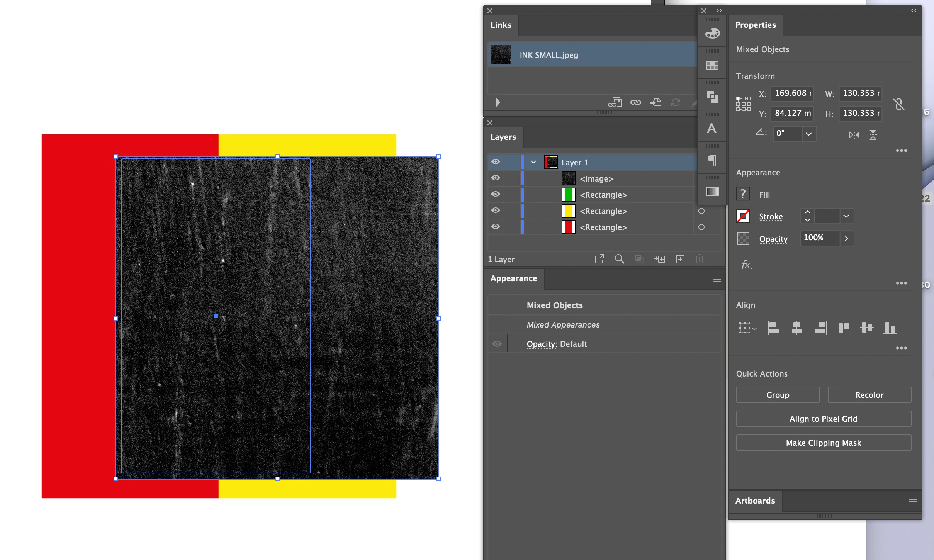Image resolution: width=934 pixels, height=560 pixels.
Task: Click the Horizontal Align Center icon
Action: [796, 328]
